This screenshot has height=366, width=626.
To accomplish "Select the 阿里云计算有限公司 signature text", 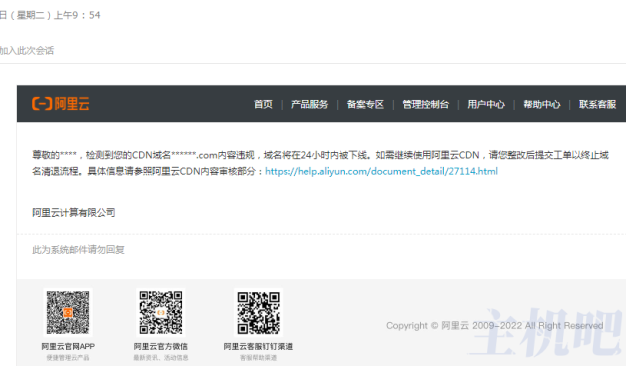I will pyautogui.click(x=73, y=212).
